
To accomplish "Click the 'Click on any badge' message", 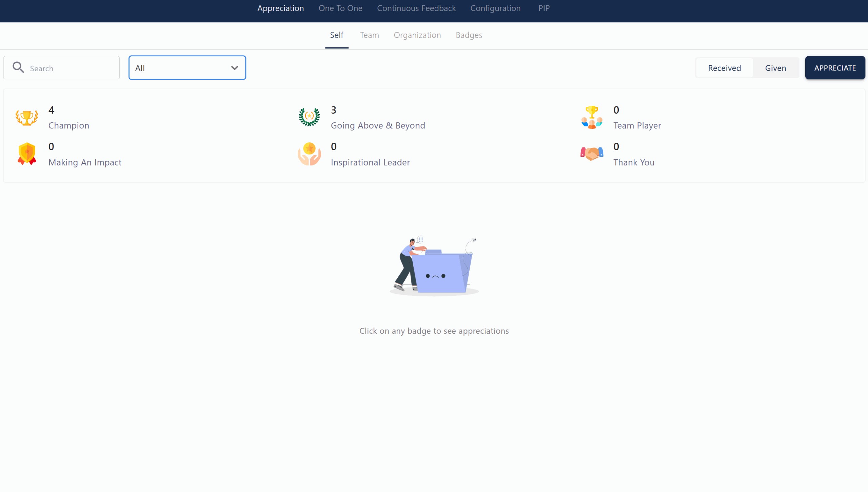I will coord(434,331).
